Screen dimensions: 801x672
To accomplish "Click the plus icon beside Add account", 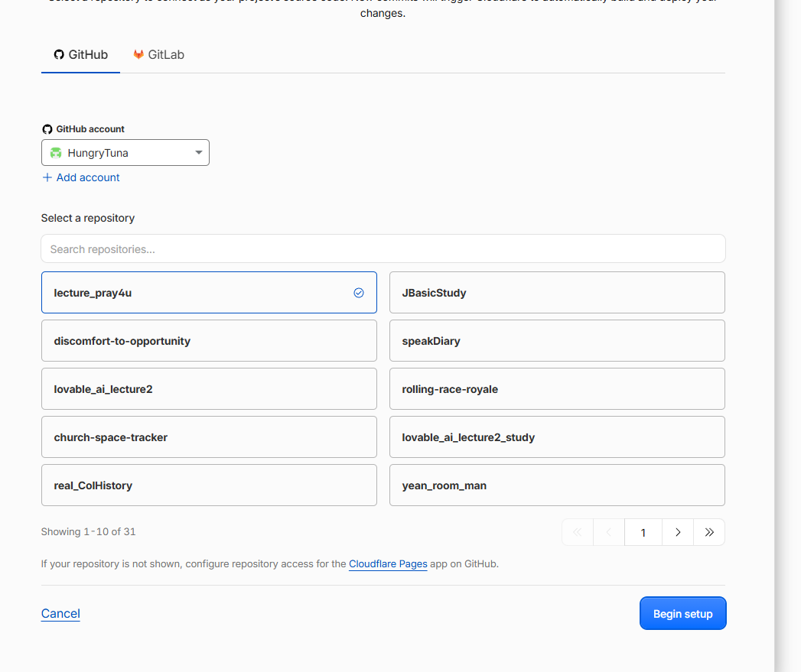I will pyautogui.click(x=47, y=177).
